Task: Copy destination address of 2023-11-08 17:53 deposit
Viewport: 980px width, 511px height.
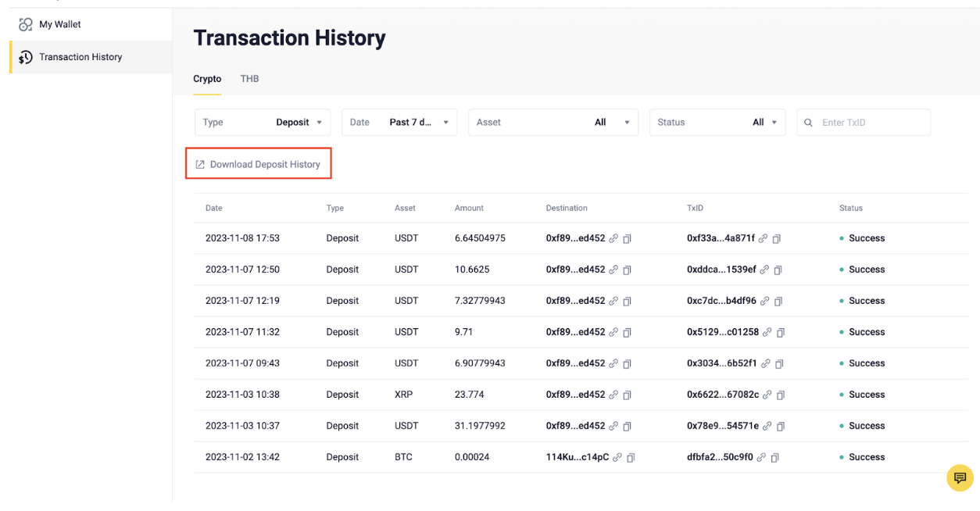Action: coord(627,239)
